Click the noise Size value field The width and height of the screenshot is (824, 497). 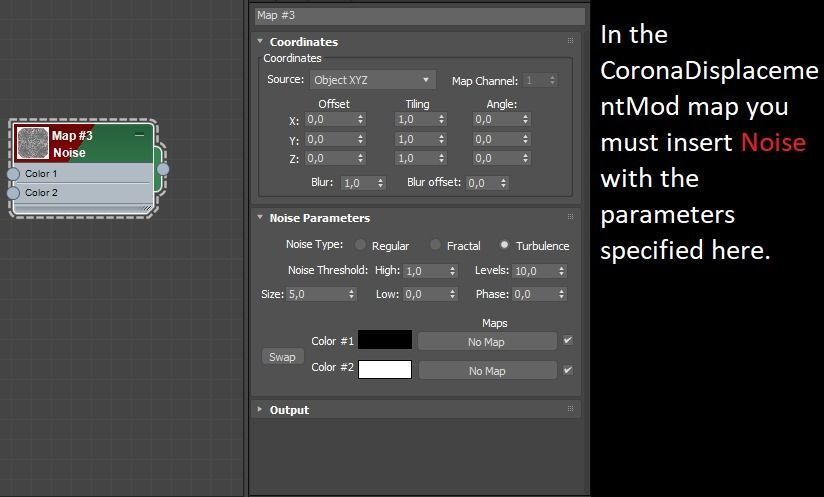click(x=317, y=294)
